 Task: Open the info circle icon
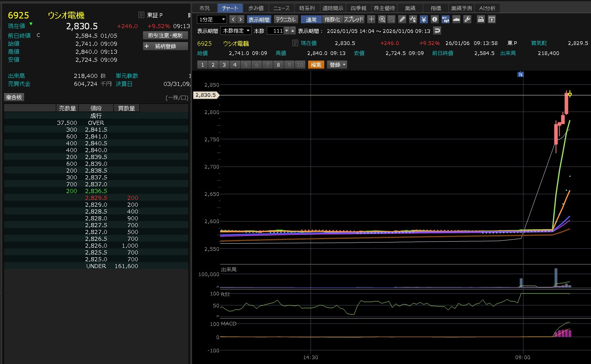(434, 19)
